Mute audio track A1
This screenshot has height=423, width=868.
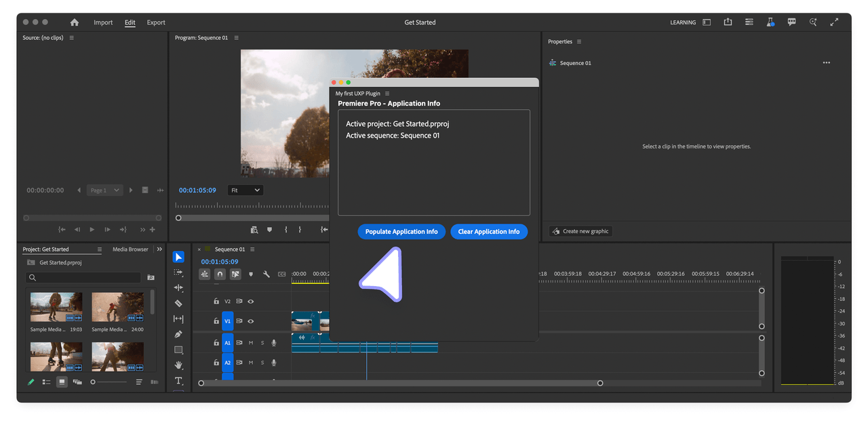[250, 342]
